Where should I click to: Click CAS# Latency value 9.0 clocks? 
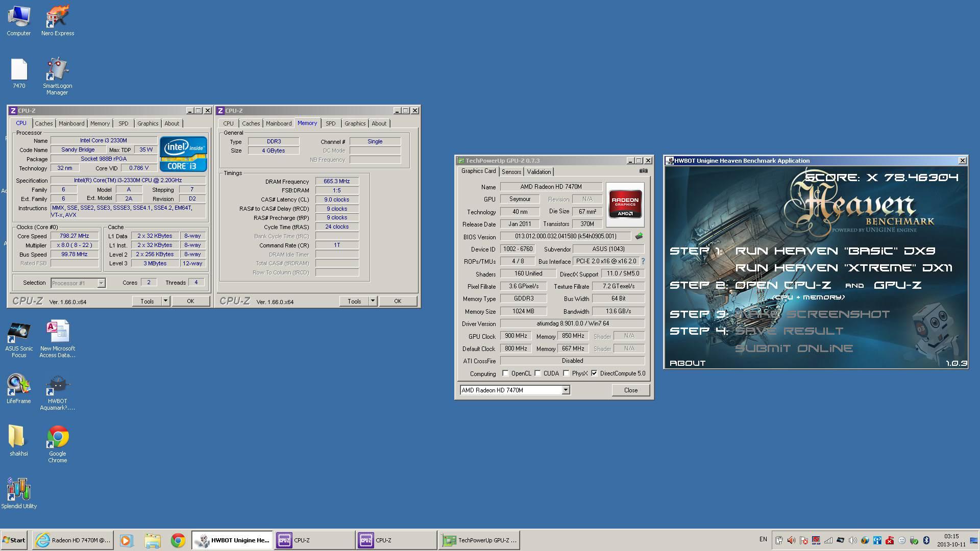[337, 199]
